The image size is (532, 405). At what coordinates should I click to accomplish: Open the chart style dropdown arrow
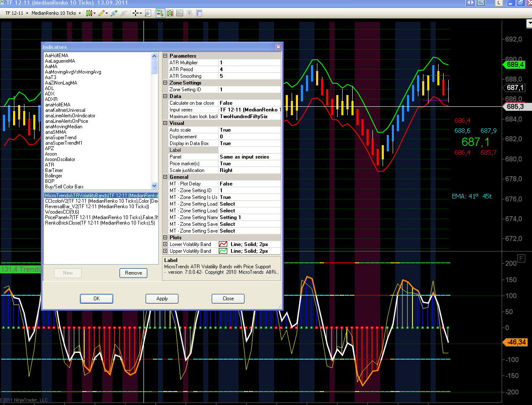coord(95,13)
